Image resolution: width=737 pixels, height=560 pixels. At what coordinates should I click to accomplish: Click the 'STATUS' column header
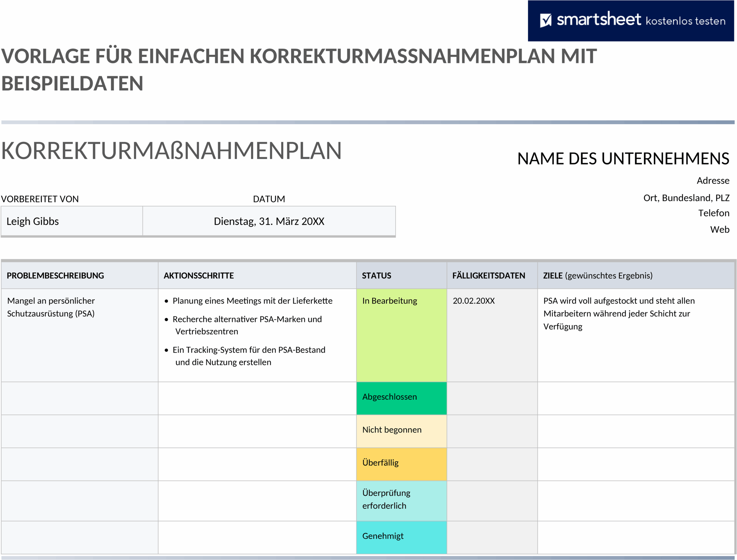(402, 275)
